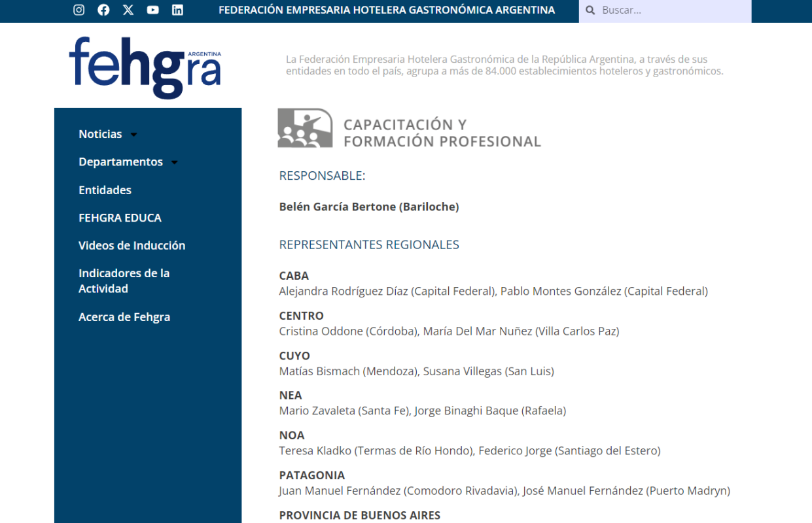Open the Noticias menu item
Screen dimensions: 812x523
click(x=100, y=134)
